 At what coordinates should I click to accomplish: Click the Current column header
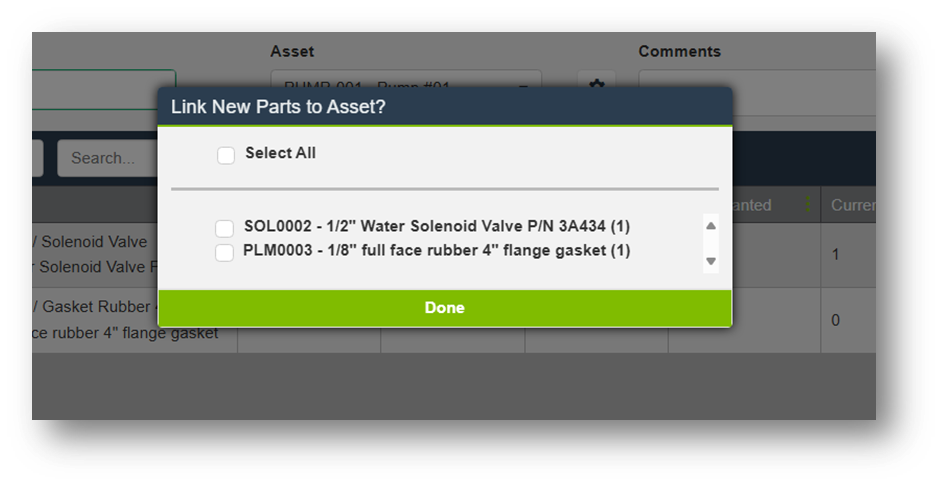pyautogui.click(x=852, y=205)
